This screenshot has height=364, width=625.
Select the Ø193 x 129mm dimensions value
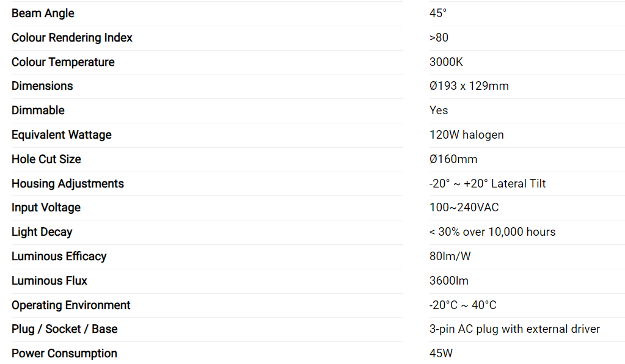click(469, 86)
